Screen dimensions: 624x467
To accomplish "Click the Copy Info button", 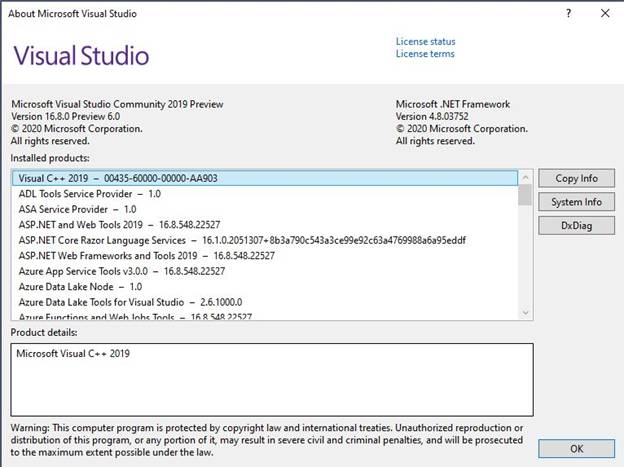I will coord(576,178).
